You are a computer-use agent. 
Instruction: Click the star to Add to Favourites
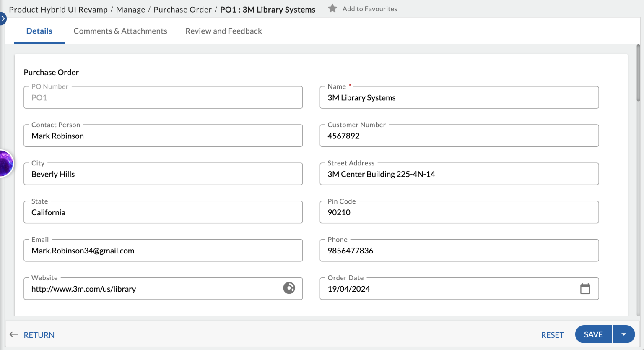click(x=332, y=8)
